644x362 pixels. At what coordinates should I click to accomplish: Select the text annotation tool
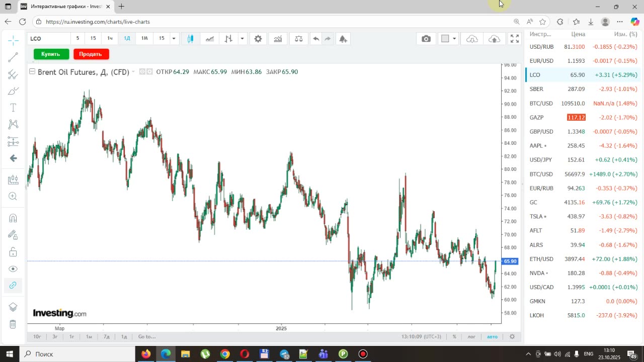point(13,108)
